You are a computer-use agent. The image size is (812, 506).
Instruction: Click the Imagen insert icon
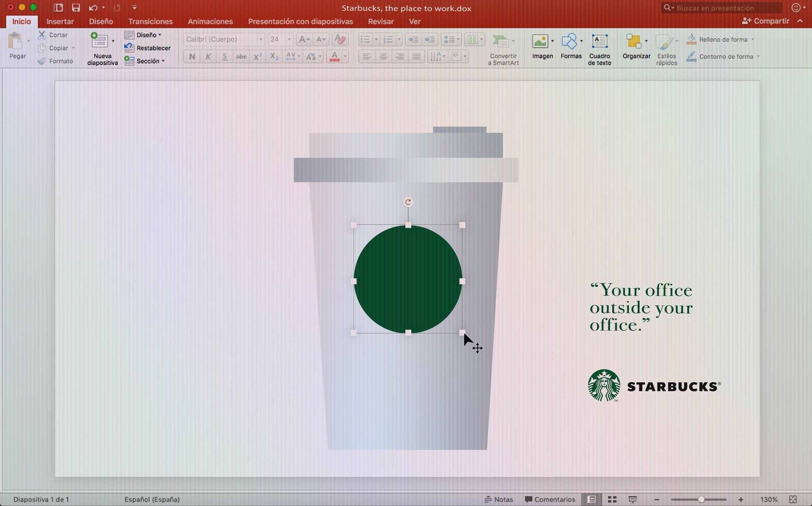point(540,42)
